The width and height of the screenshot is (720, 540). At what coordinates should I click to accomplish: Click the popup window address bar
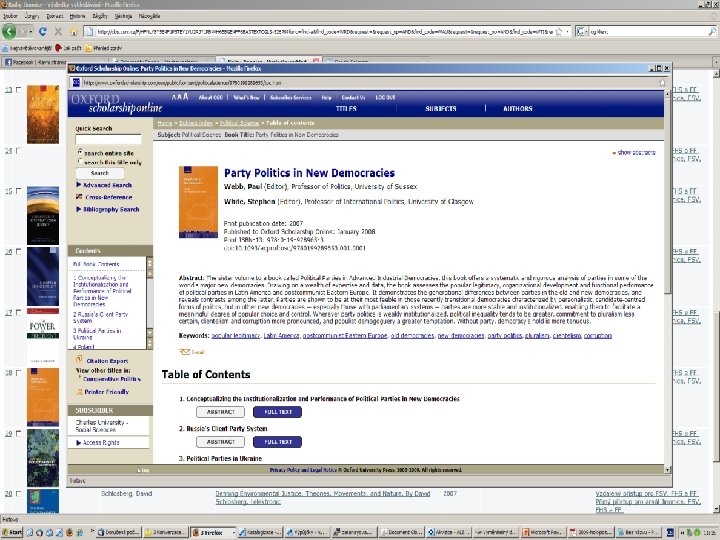pos(365,83)
